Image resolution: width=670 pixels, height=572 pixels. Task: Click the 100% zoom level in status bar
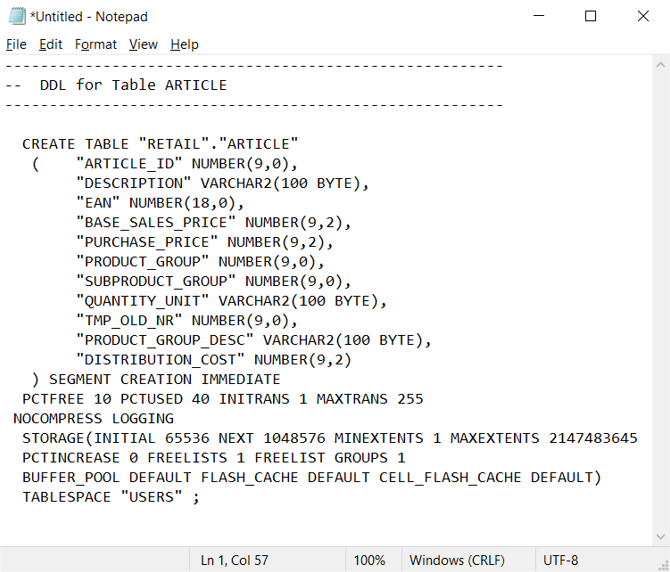click(369, 559)
